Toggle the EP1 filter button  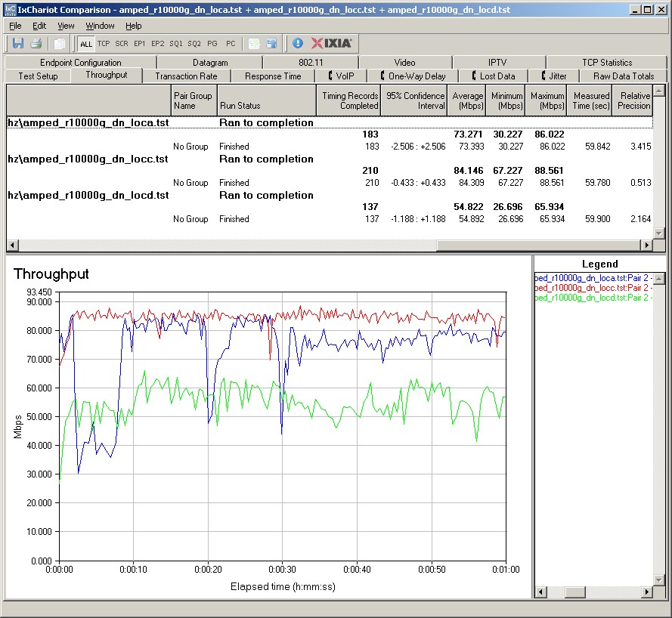pos(139,43)
